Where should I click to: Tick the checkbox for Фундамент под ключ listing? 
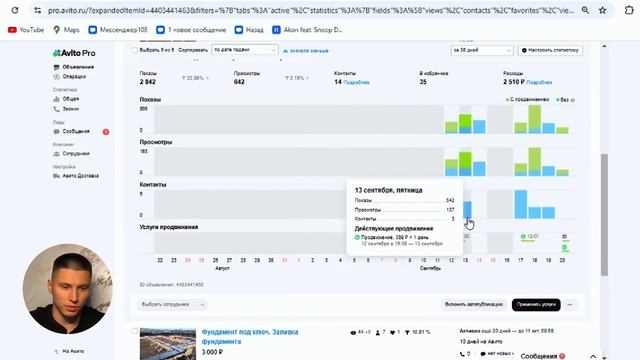pos(135,331)
